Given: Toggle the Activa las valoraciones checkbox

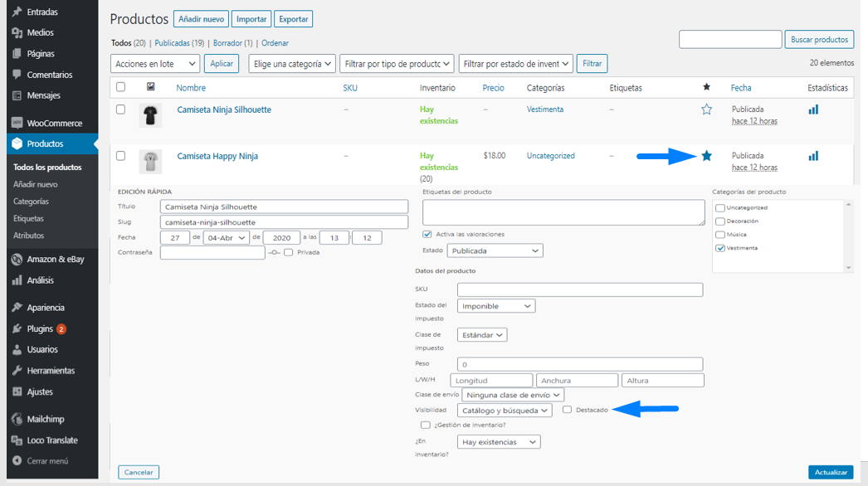Looking at the screenshot, I should point(427,235).
